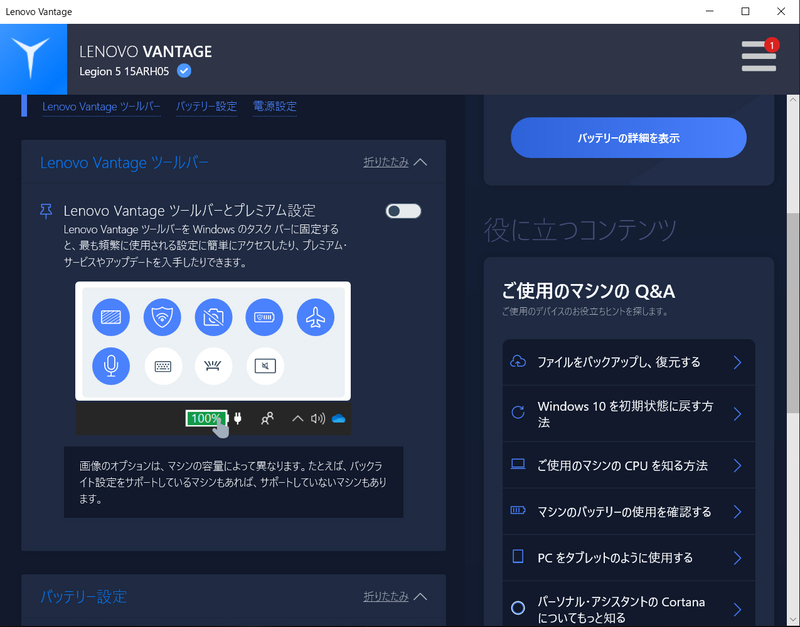Click Lenovo Vantage ツールバーとプレミアム設定 title

(189, 211)
